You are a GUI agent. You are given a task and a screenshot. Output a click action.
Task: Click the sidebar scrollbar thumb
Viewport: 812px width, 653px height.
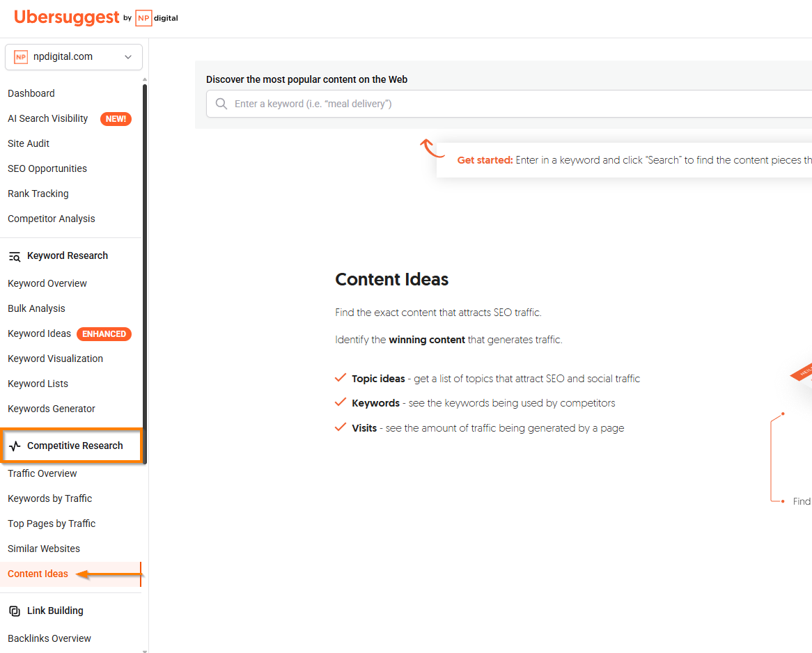(145, 274)
